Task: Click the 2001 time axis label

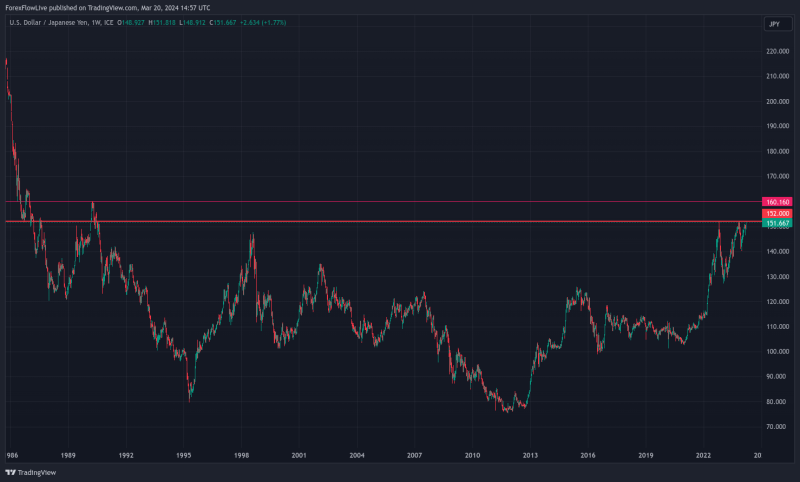Action: [299, 455]
